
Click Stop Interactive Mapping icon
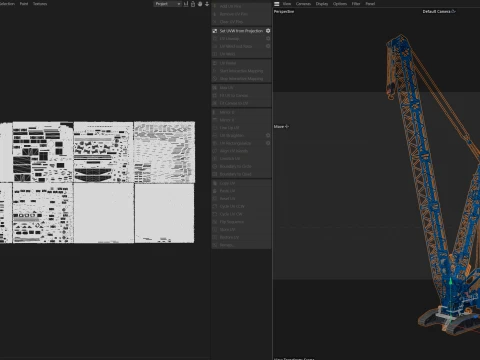215,79
